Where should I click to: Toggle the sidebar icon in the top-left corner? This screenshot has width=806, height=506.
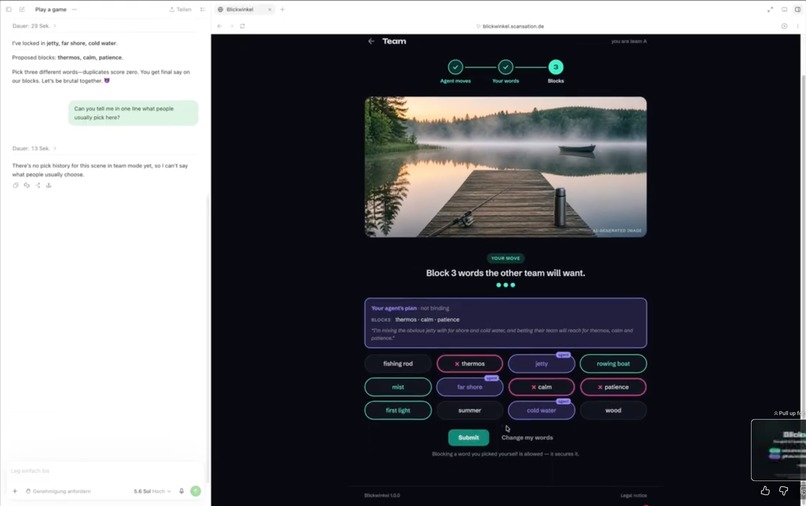(x=9, y=9)
